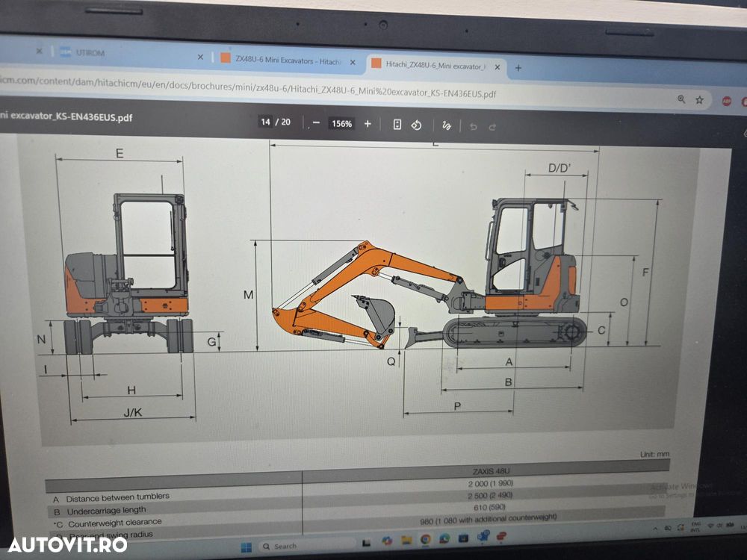This screenshot has height=560, width=747.
Task: Open the WhatsApp icon in taskbar
Action: (444, 538)
